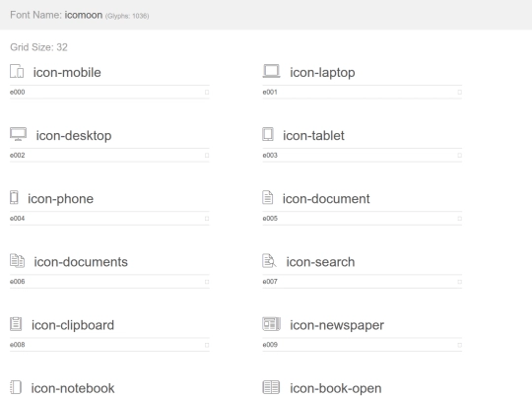This screenshot has height=399, width=532.
Task: Click the icon-mobile glyph
Action: pos(17,71)
